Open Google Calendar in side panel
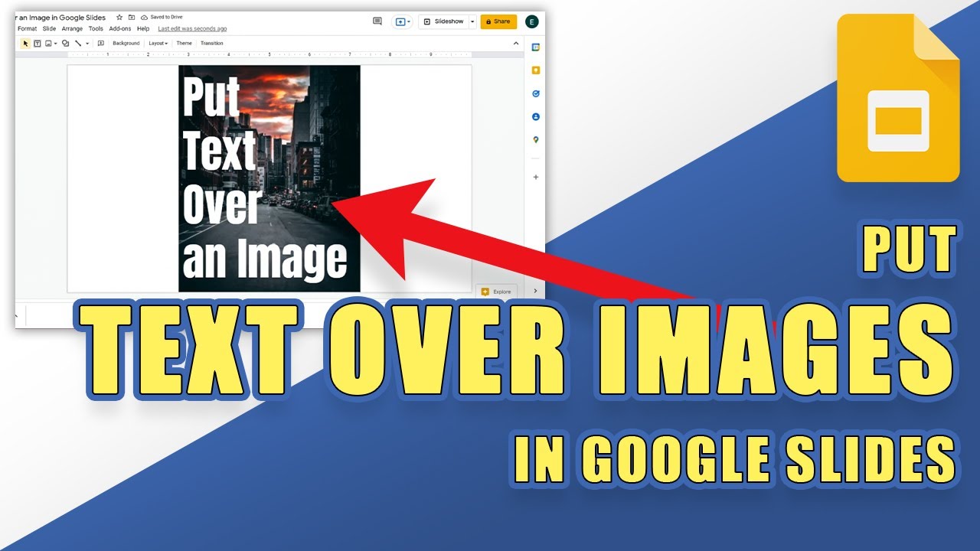The image size is (980, 551). pos(536,47)
